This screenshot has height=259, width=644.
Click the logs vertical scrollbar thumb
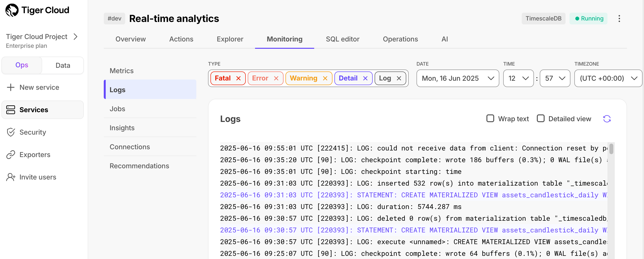coord(611,149)
